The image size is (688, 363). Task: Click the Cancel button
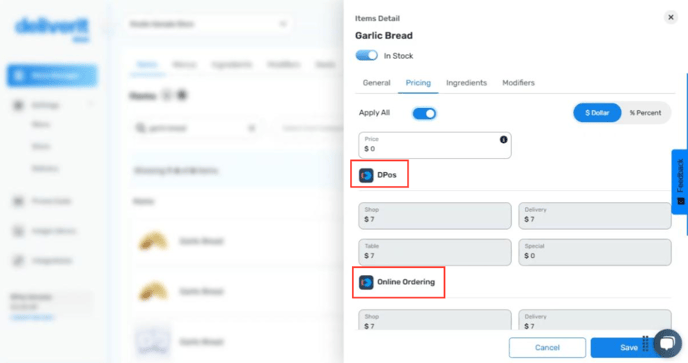click(547, 348)
